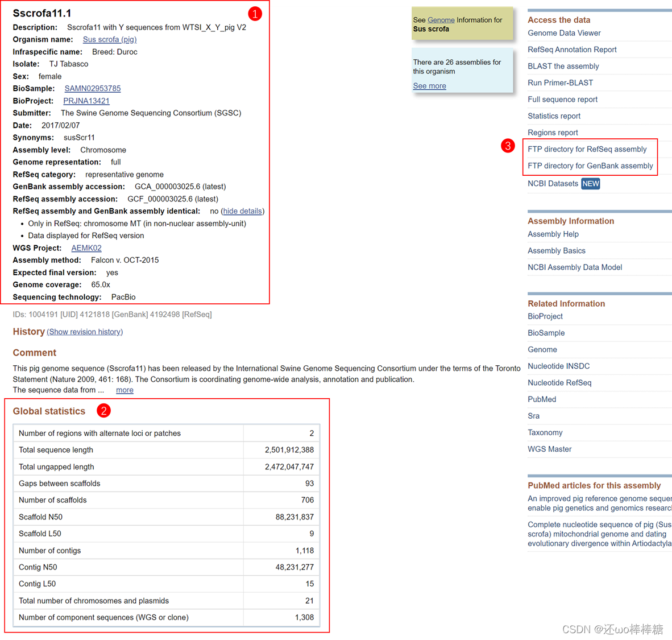Open Statistics report
The width and height of the screenshot is (672, 640).
point(554,116)
